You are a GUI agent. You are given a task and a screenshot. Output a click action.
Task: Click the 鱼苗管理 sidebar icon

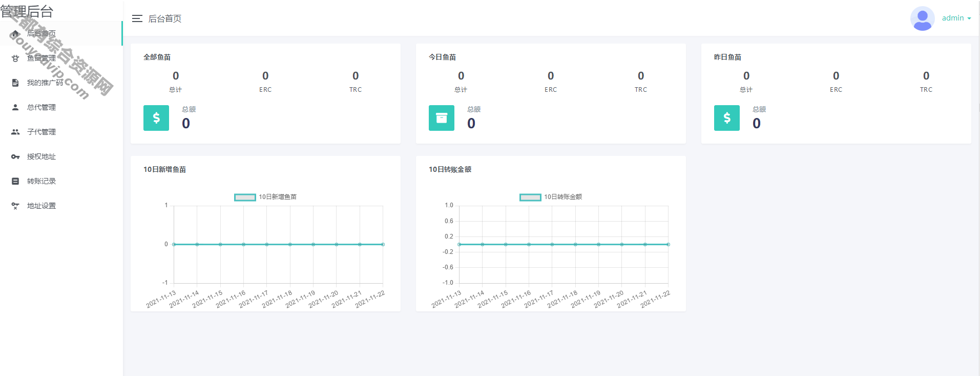(x=15, y=58)
